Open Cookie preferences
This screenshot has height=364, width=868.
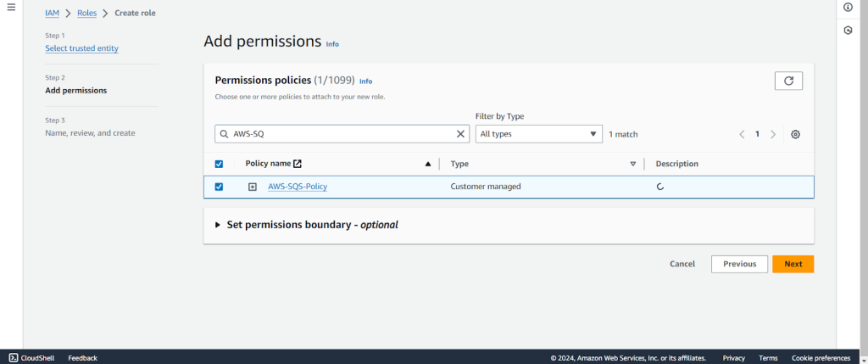pos(821,358)
